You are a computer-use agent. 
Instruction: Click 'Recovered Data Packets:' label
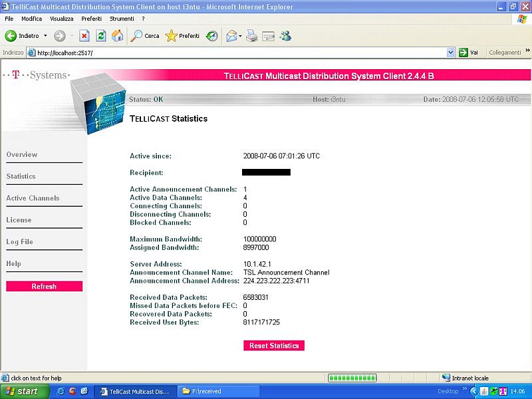[x=171, y=314]
